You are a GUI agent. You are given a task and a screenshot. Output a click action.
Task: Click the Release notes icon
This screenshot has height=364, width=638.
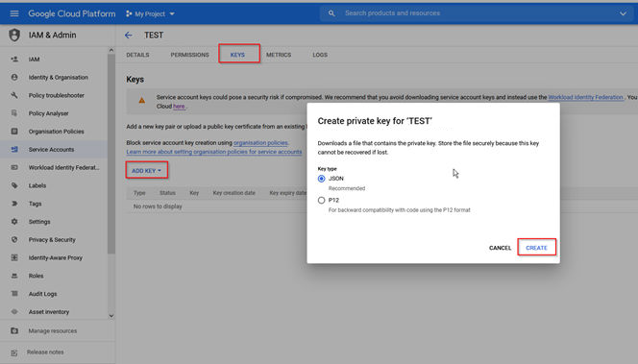click(x=14, y=352)
